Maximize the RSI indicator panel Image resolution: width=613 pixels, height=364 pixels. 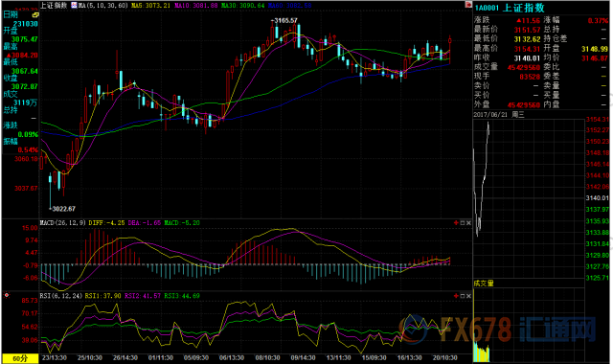(462, 296)
